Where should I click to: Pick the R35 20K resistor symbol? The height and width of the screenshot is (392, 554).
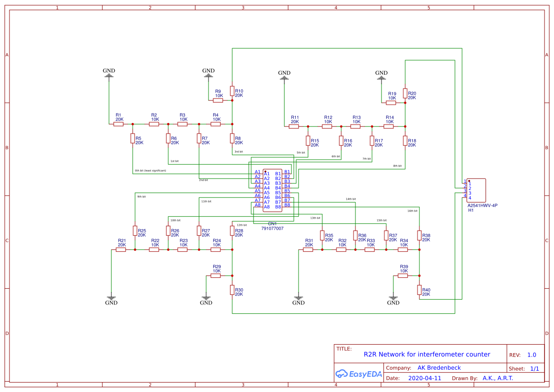coord(322,235)
